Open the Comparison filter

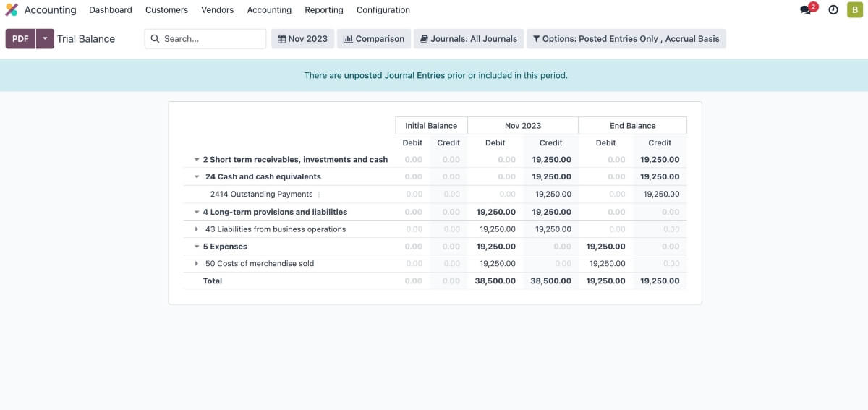click(374, 39)
